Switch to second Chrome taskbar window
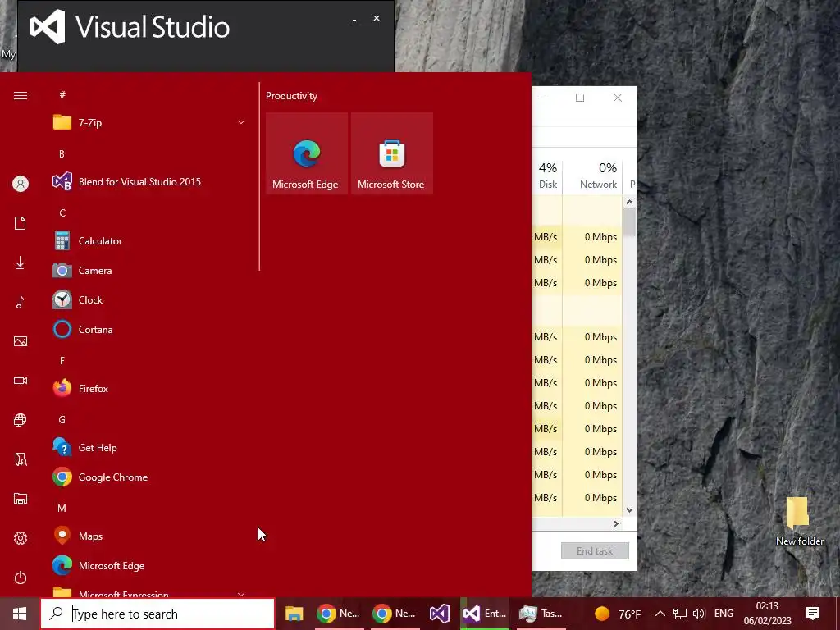 point(395,614)
